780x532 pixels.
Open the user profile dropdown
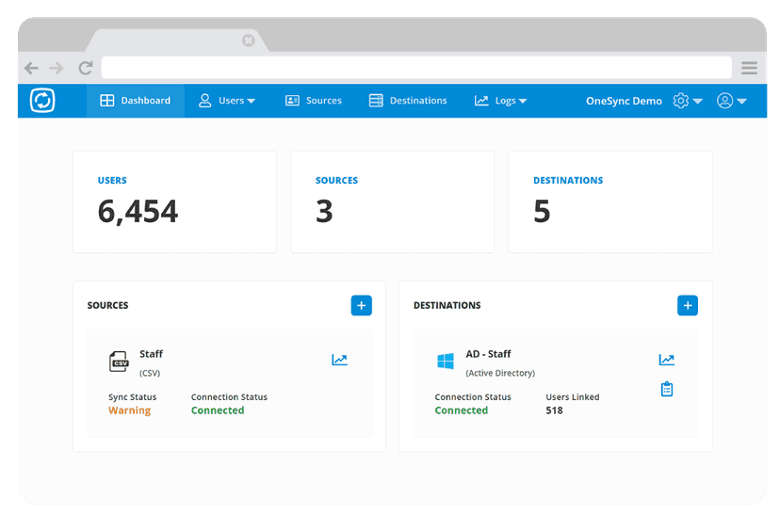click(731, 101)
